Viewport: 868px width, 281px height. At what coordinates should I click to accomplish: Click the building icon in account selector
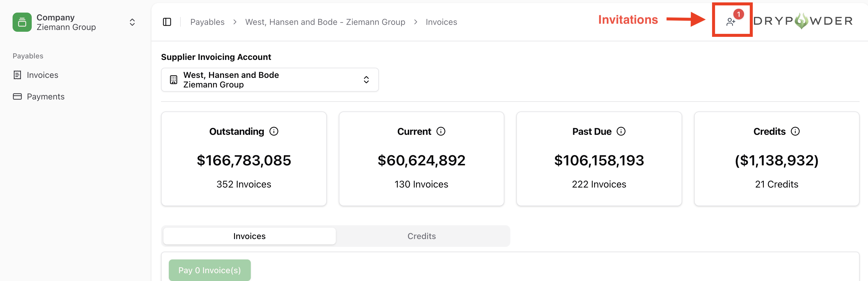coord(174,80)
